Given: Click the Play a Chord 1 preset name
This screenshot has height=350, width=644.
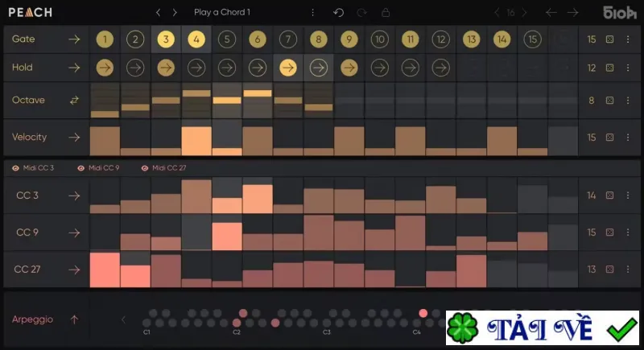Looking at the screenshot, I should pyautogui.click(x=222, y=12).
